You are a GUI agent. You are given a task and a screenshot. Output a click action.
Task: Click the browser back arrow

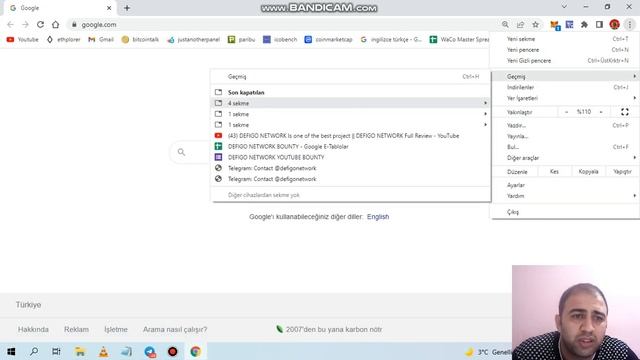pyautogui.click(x=11, y=24)
